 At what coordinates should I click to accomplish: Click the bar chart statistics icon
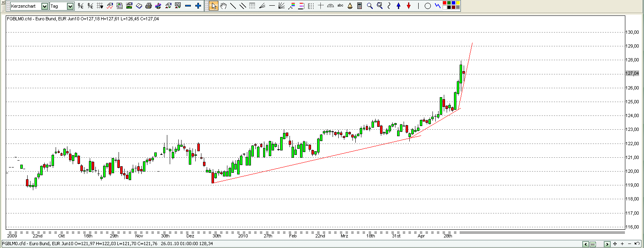(119, 6)
